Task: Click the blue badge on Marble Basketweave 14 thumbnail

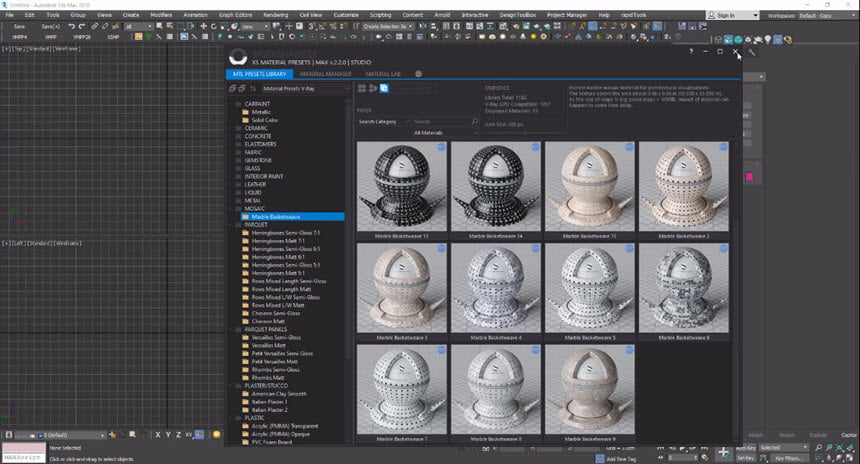Action: [535, 147]
